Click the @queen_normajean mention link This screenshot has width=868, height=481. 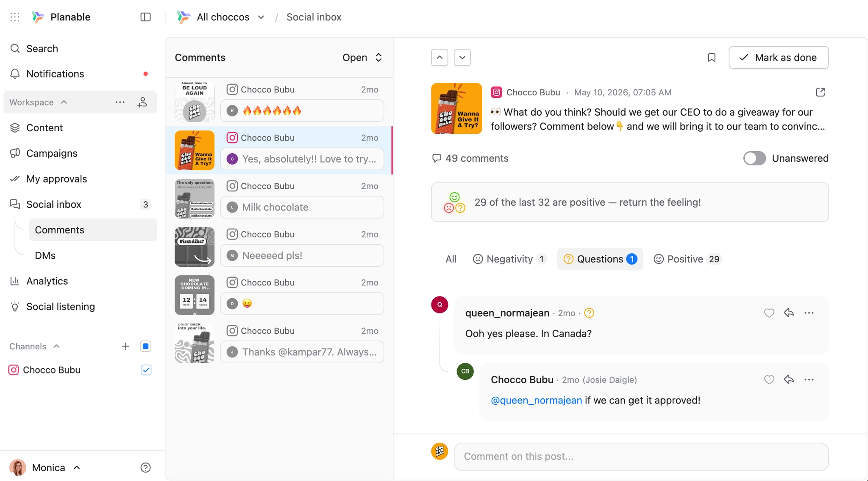(536, 401)
